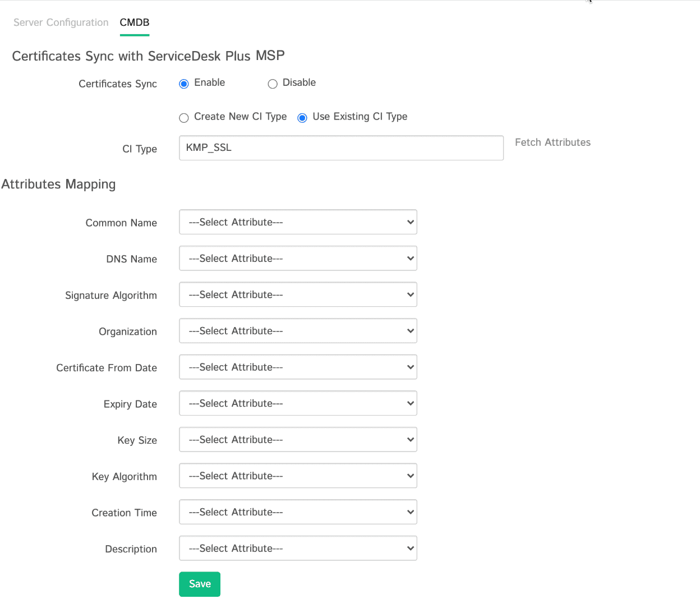700x608 pixels.
Task: Open the Key Size attribute dropdown
Action: (x=298, y=440)
